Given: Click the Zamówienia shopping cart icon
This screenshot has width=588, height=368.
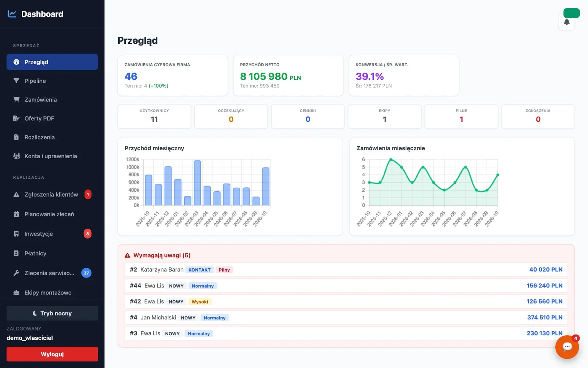Looking at the screenshot, I should 16,99.
